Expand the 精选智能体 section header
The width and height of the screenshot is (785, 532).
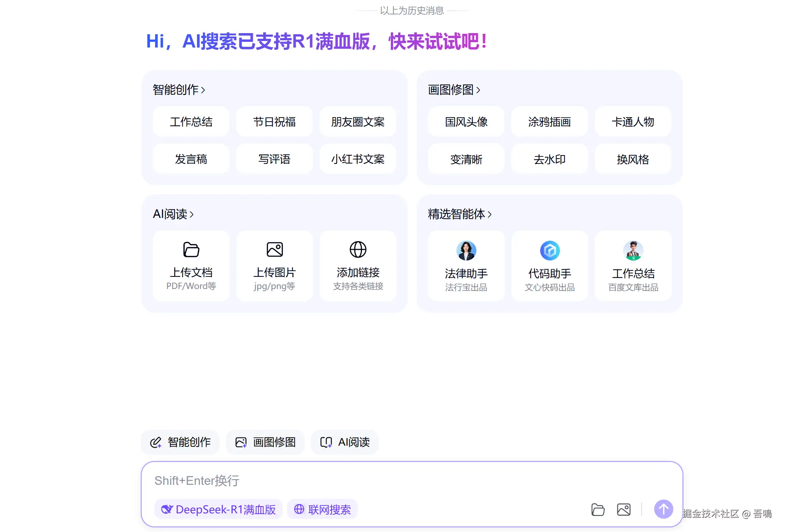point(459,214)
